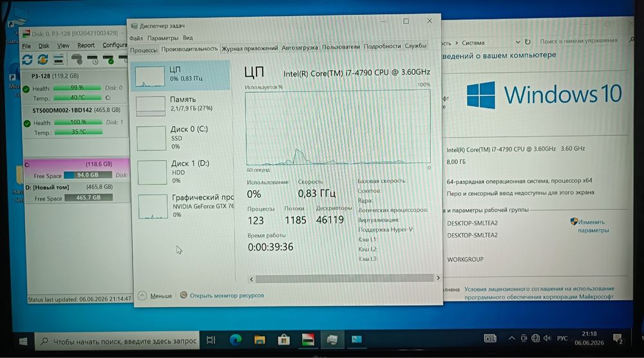Click the stacked disks icon in Hard Disk Sentinel toolbar
The width and height of the screenshot is (644, 358).
[59, 60]
